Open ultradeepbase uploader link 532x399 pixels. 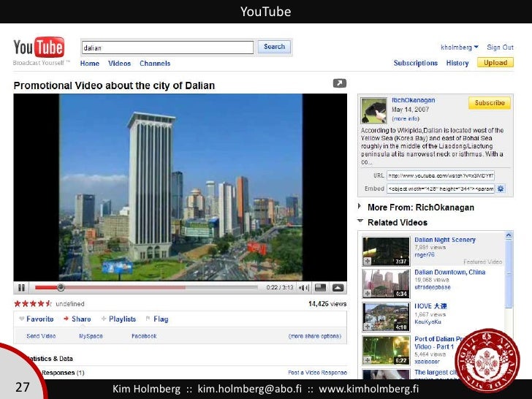433,287
